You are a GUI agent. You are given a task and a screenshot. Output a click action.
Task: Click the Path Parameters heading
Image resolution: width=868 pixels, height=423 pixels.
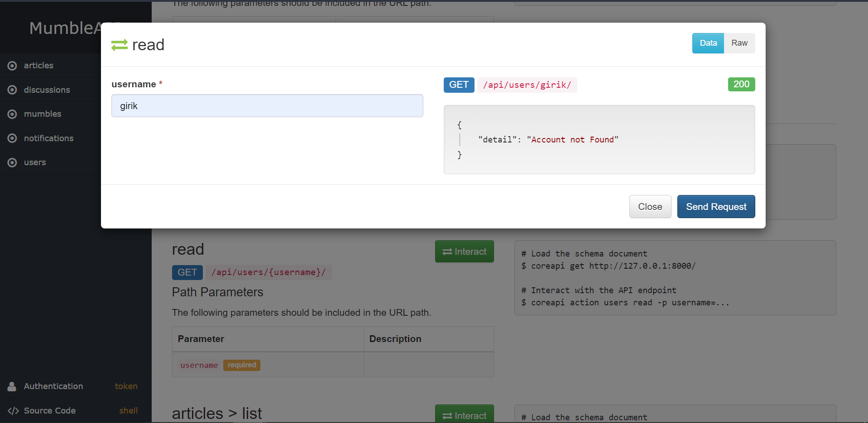(217, 292)
